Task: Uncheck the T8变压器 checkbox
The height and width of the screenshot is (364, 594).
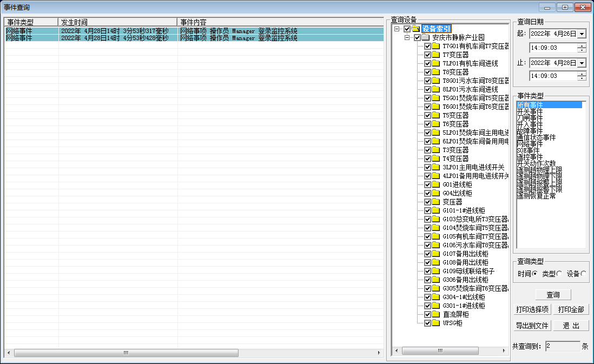Action: click(x=427, y=72)
